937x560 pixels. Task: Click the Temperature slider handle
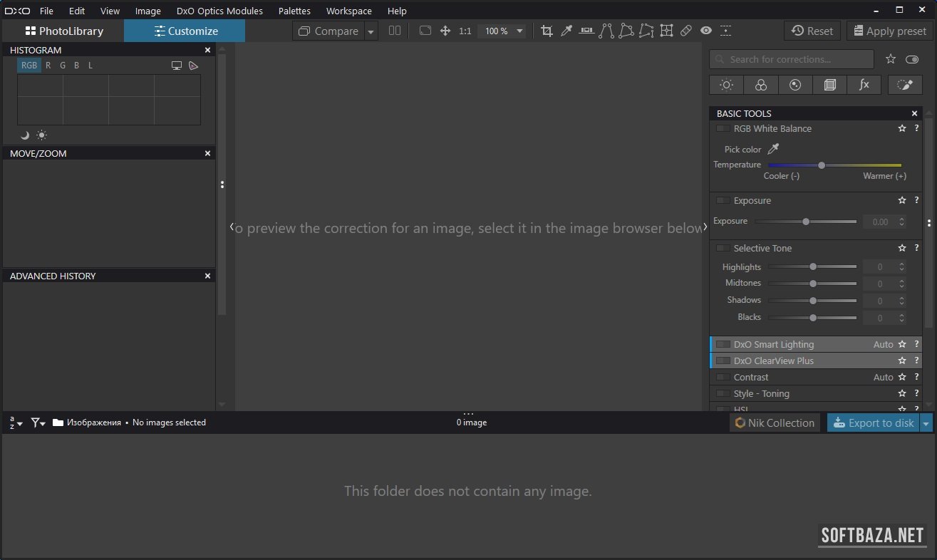822,165
